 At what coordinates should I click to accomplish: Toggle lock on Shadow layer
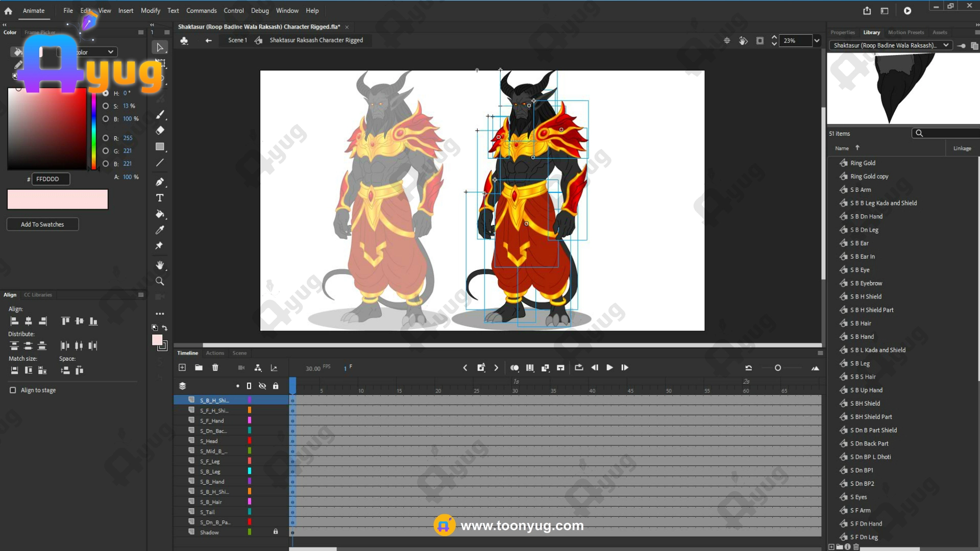pyautogui.click(x=276, y=532)
